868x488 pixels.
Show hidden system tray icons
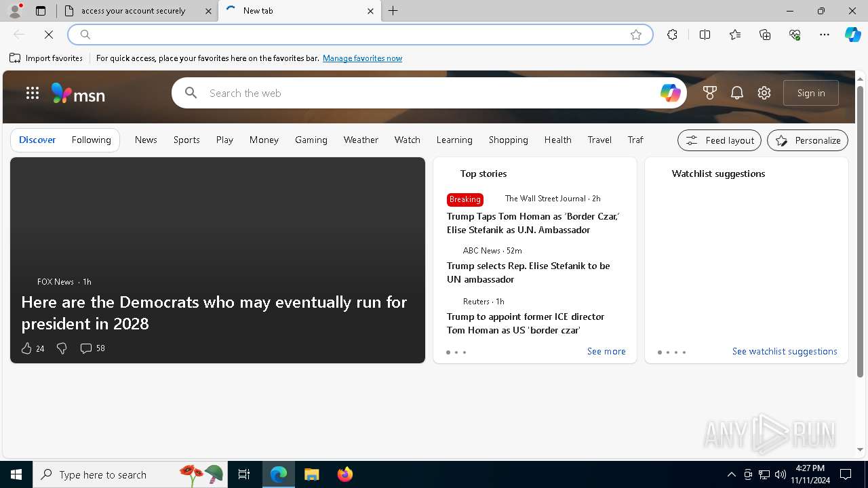pyautogui.click(x=731, y=474)
